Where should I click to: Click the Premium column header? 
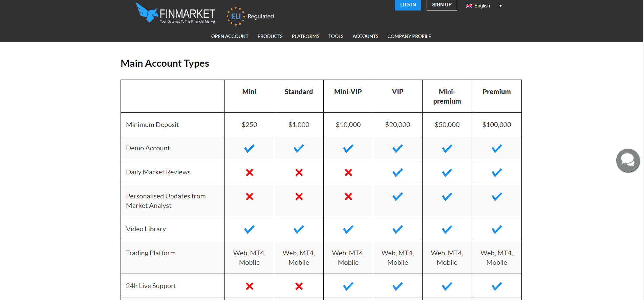pyautogui.click(x=496, y=92)
